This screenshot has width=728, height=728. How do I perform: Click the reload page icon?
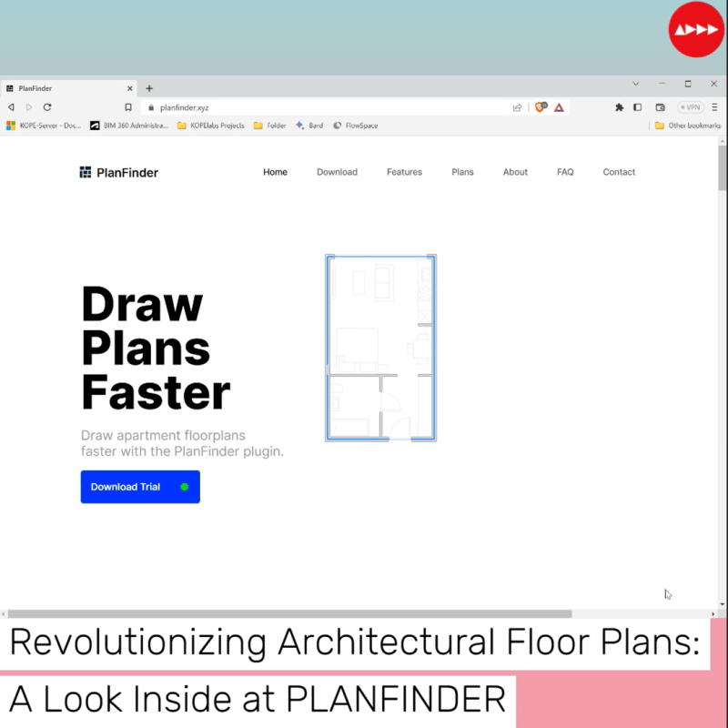tap(46, 106)
